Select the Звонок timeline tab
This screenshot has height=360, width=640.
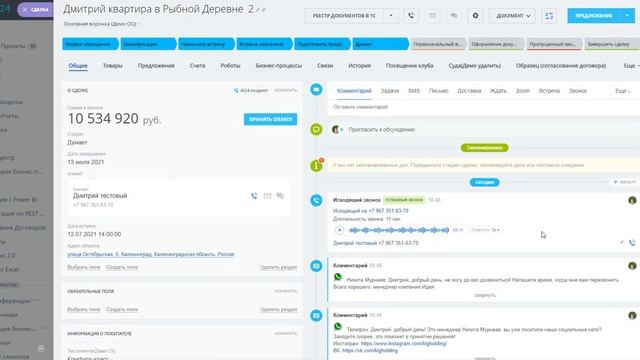pyautogui.click(x=578, y=91)
